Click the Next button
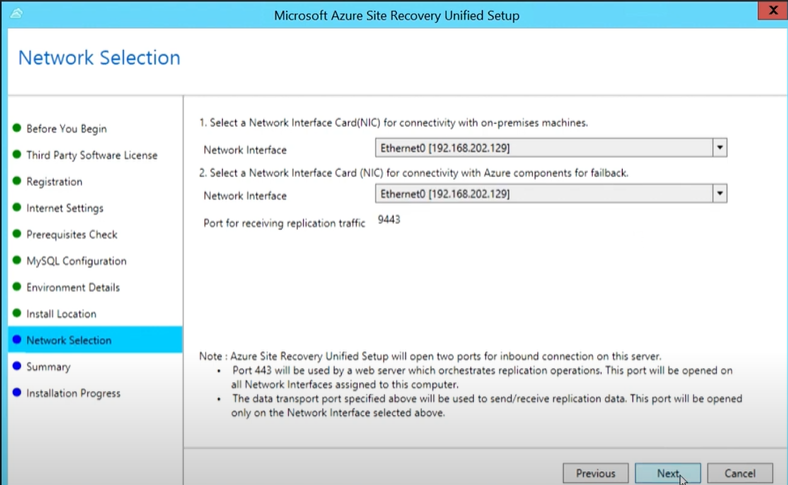 click(x=668, y=473)
